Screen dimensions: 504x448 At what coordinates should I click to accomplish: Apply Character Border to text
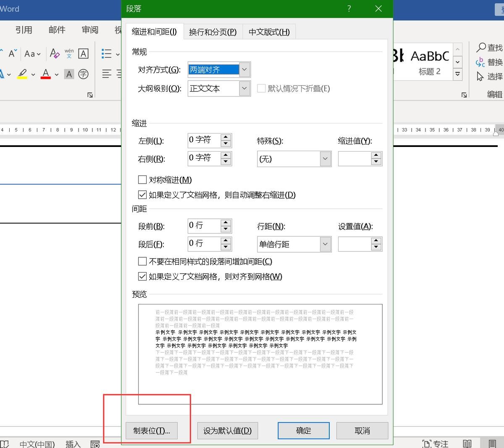84,54
